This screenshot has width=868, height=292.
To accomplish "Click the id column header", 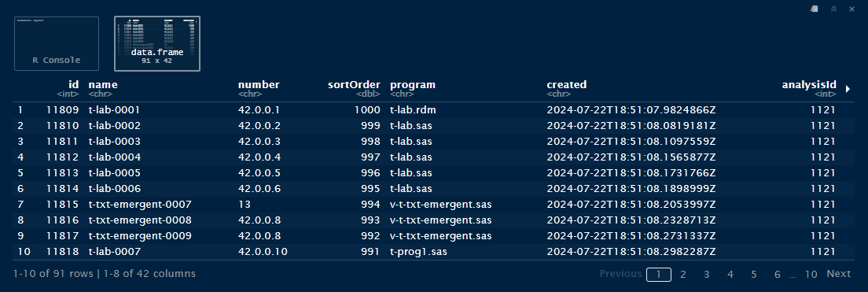I will pos(73,85).
